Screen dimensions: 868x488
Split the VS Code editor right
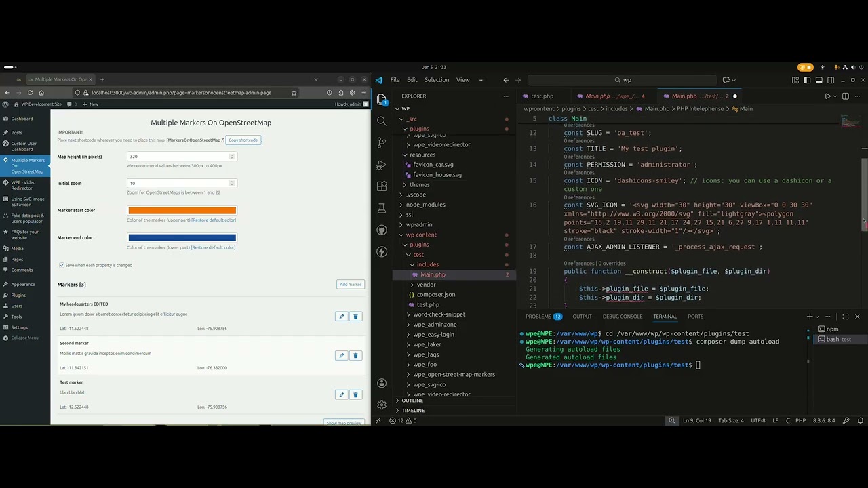coord(846,96)
